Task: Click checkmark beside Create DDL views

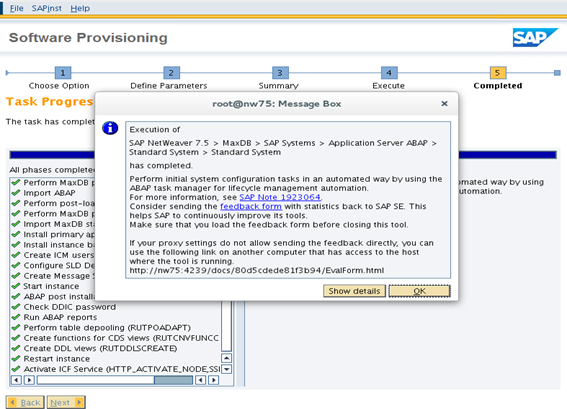Action: tap(16, 348)
